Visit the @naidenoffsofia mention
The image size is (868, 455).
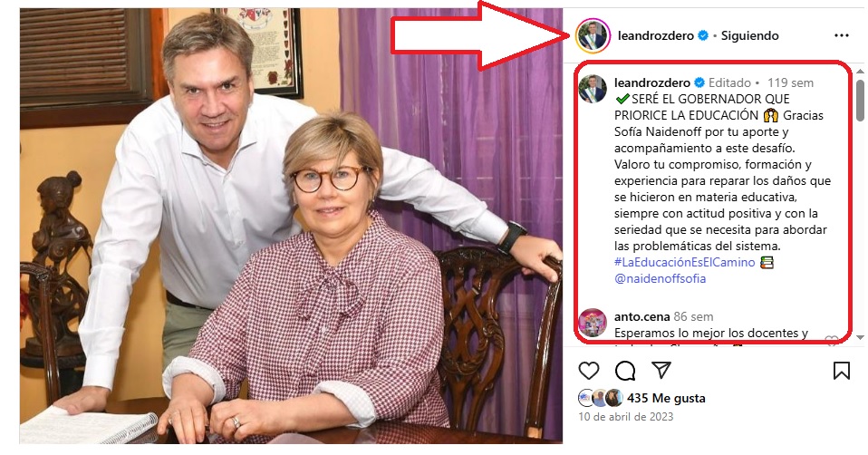tap(660, 279)
